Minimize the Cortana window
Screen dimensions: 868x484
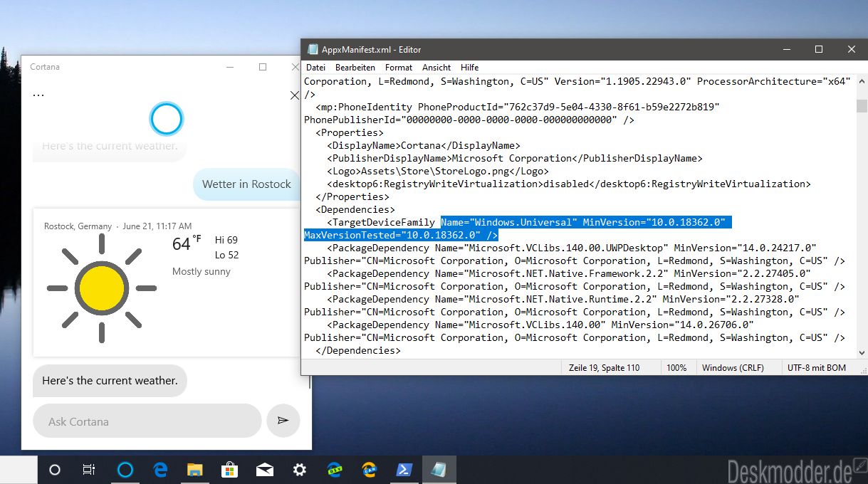click(x=230, y=67)
